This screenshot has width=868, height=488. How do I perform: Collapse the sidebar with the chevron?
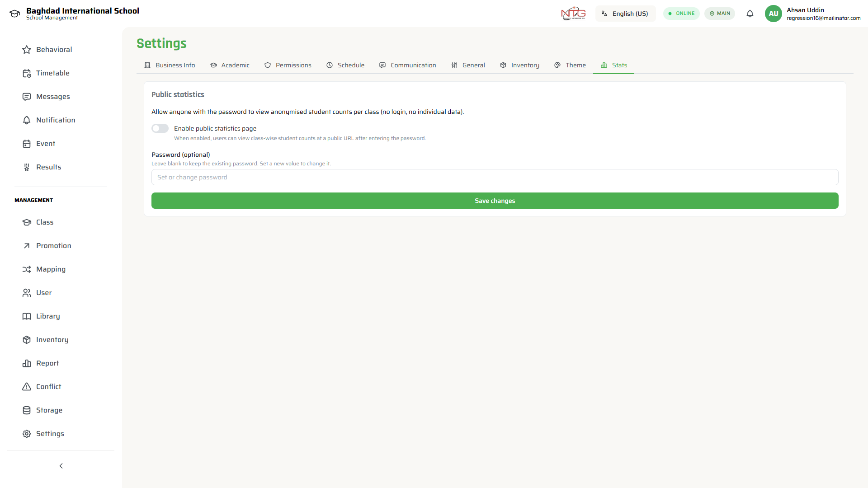(x=61, y=466)
